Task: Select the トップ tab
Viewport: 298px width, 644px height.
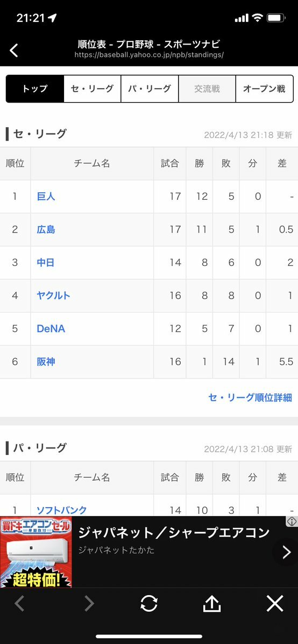Action: 35,88
